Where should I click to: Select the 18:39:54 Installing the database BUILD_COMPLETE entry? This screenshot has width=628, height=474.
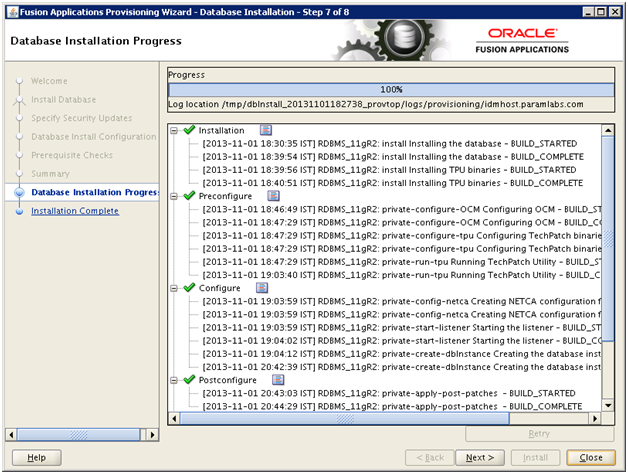[x=393, y=157]
